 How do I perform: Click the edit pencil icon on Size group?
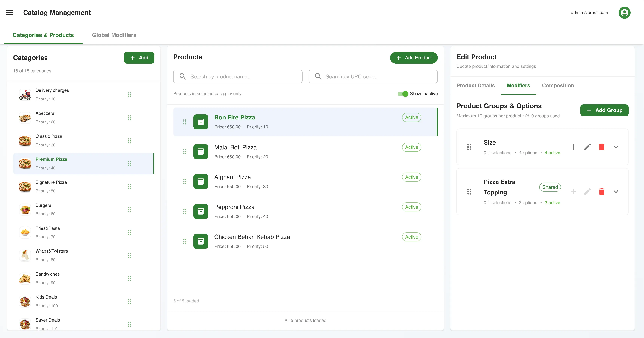click(x=588, y=147)
